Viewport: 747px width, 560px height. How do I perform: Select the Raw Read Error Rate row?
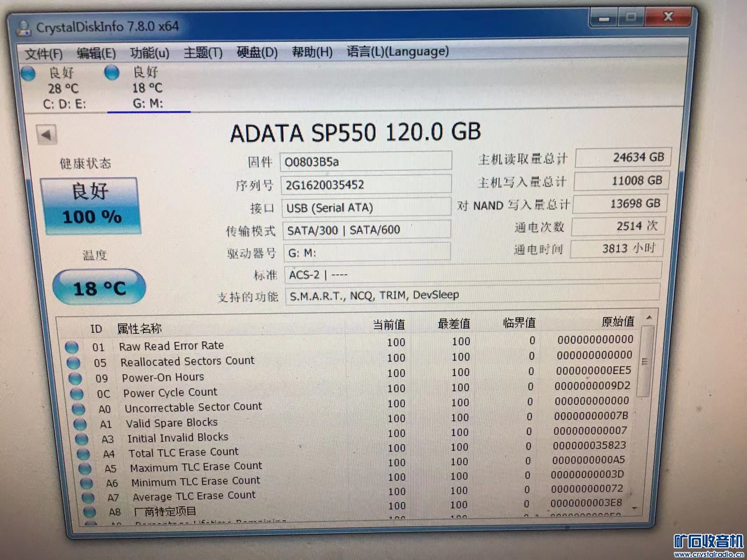[x=350, y=343]
